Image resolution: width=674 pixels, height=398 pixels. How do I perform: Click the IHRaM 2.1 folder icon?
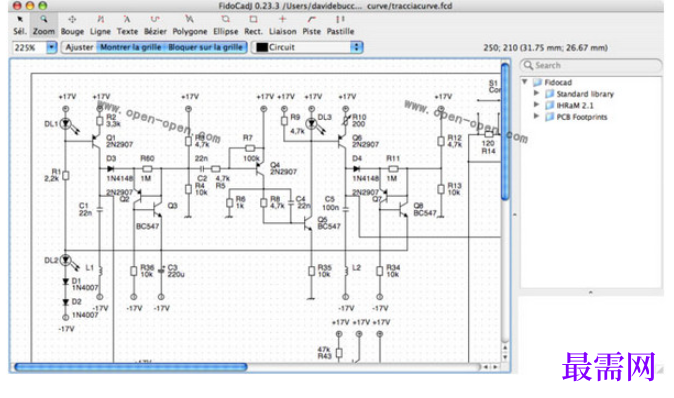pyautogui.click(x=549, y=105)
